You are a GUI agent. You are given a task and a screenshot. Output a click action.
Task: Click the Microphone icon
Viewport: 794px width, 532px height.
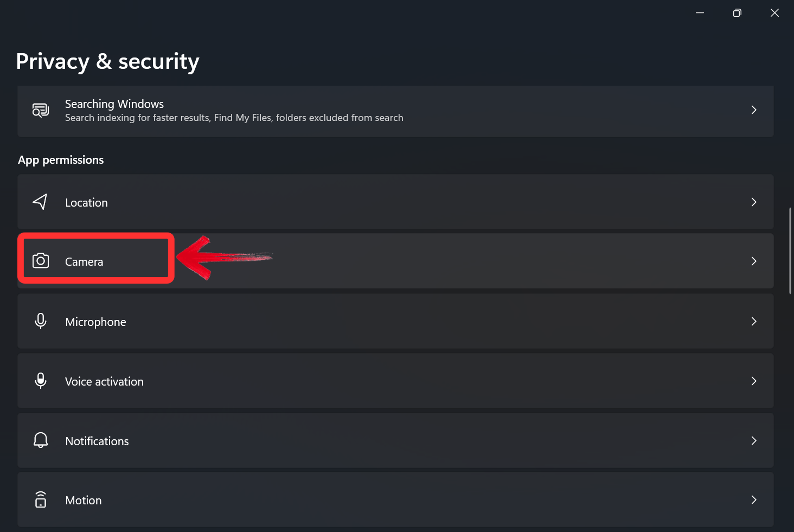click(41, 321)
